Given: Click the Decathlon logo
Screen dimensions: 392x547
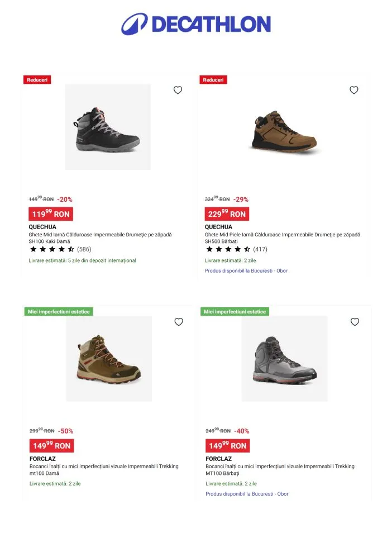Looking at the screenshot, I should [196, 24].
